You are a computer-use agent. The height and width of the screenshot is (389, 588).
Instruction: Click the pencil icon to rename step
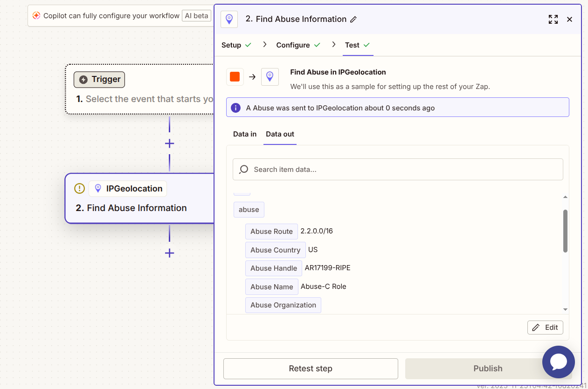[x=353, y=20]
